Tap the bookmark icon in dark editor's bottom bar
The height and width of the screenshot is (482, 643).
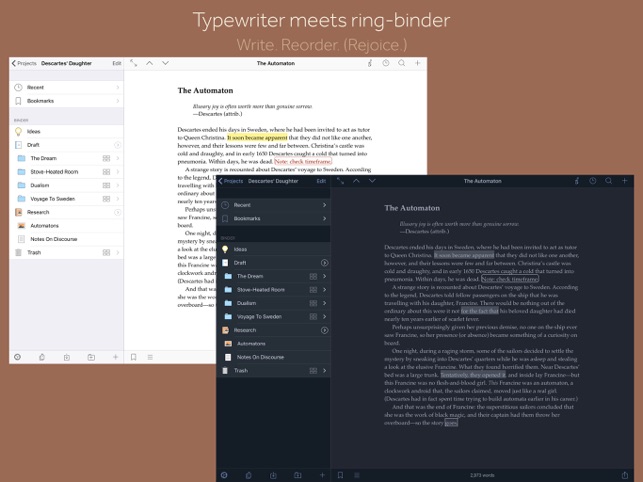(x=340, y=475)
